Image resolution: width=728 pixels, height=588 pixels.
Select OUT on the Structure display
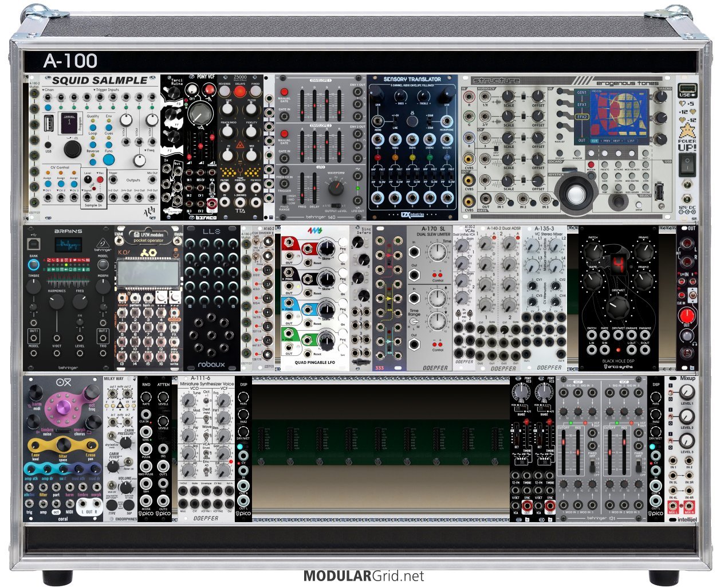pos(582,140)
